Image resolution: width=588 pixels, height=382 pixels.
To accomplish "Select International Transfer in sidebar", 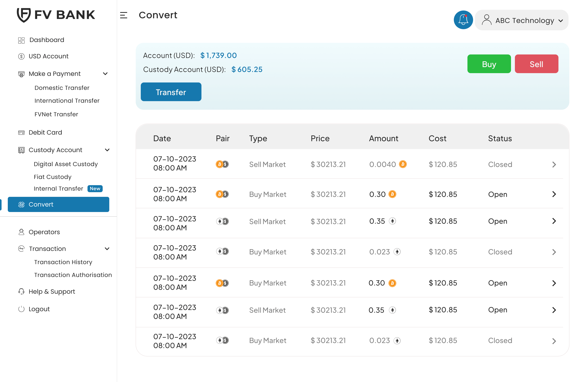I will pos(67,101).
